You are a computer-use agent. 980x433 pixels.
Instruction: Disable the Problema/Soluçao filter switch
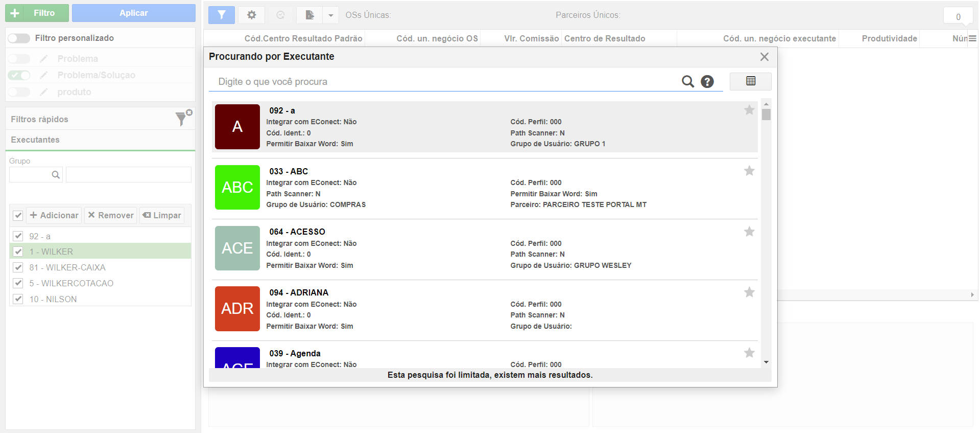coord(19,75)
